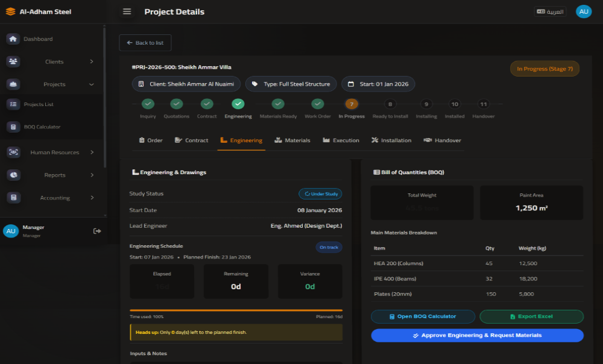Select the In Progress stage 7 step
This screenshot has height=364, width=603.
[x=352, y=104]
